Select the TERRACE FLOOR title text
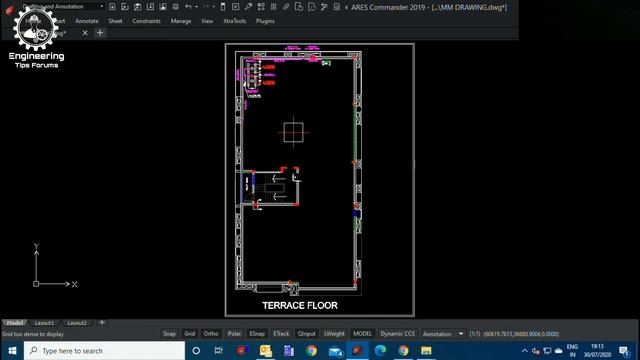The image size is (640, 360). tap(300, 305)
